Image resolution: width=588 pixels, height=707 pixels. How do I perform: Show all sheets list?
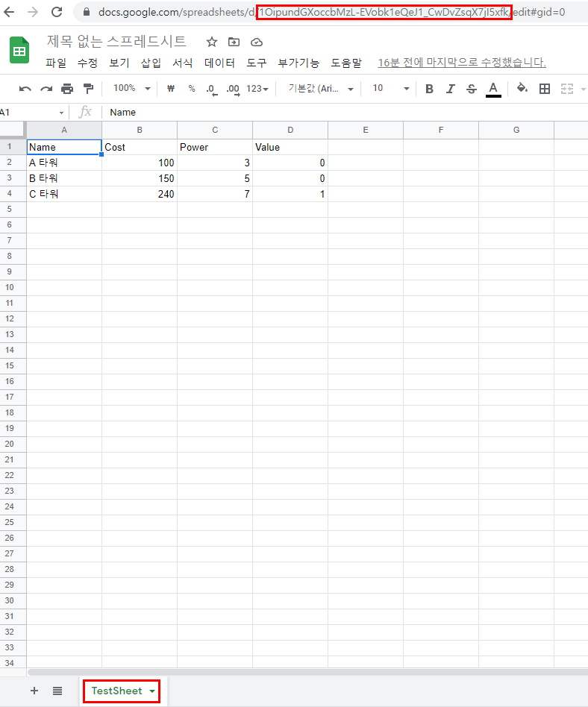[57, 691]
